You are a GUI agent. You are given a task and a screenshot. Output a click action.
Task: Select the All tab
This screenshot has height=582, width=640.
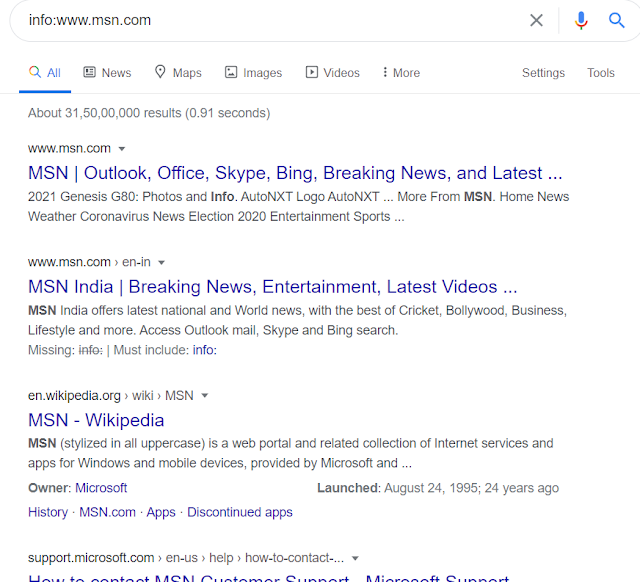click(x=45, y=73)
